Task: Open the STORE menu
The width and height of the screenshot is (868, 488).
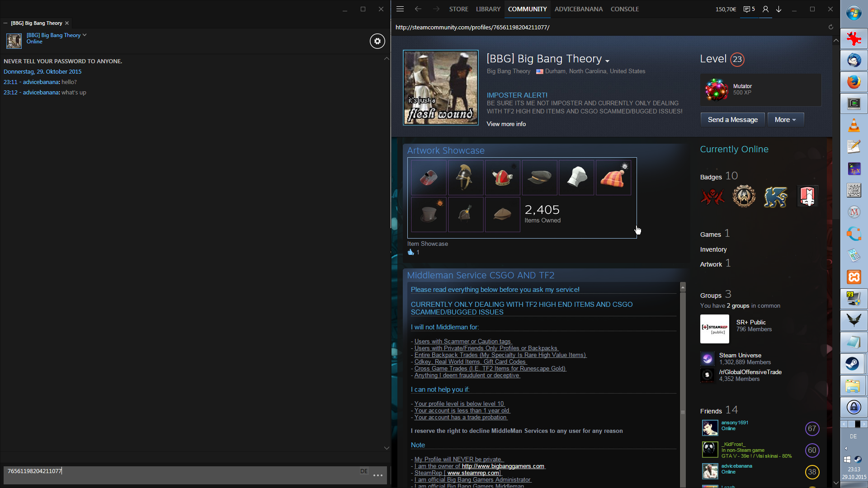Action: 458,9
